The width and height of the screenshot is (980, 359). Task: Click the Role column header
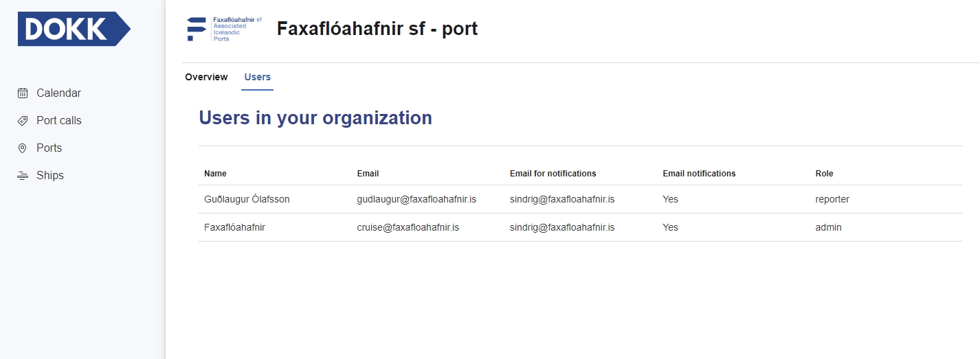pos(824,174)
